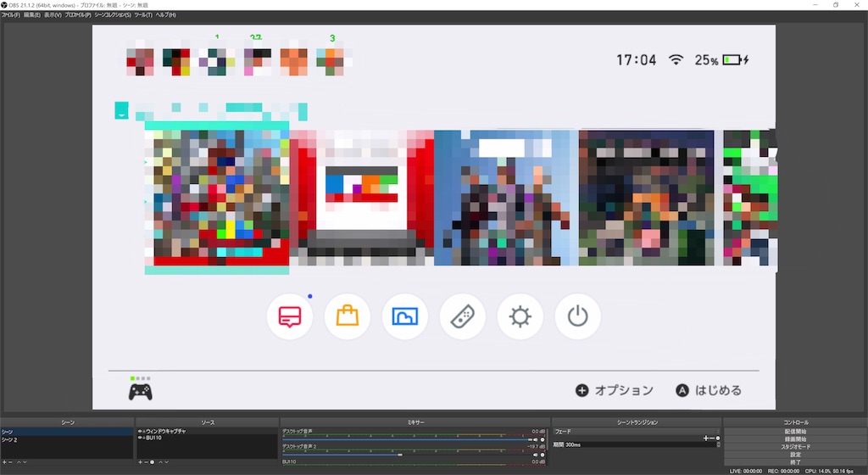
Task: Click 録画開始 to start recording
Action: [x=795, y=439]
